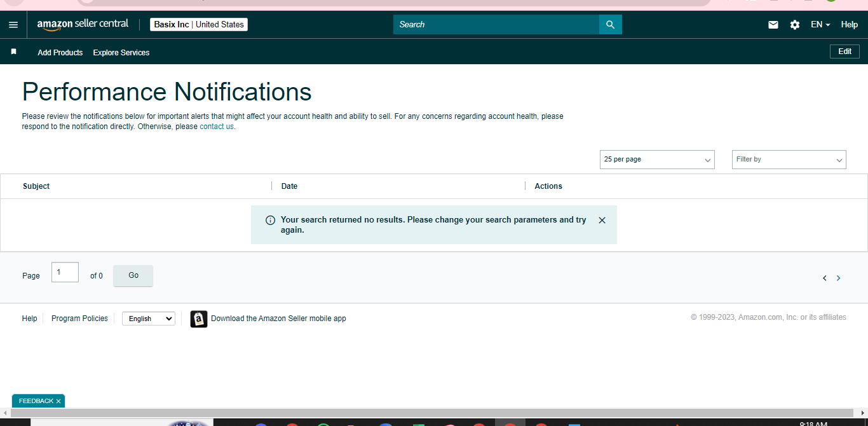Open the Program Policies link
Screen dimensions: 868x426
(79, 319)
